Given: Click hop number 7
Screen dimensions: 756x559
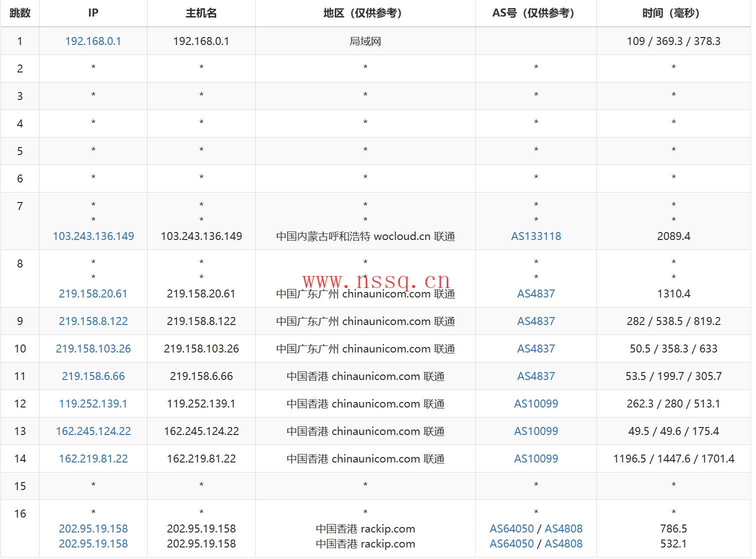Looking at the screenshot, I should [20, 206].
